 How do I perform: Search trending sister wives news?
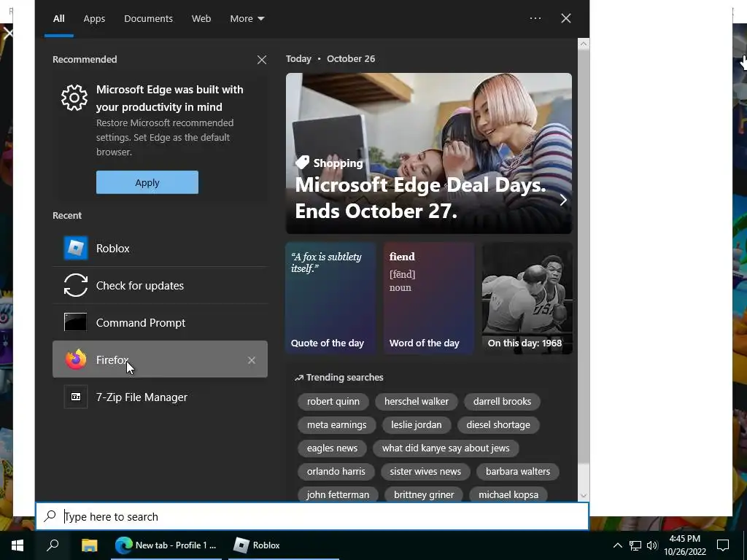click(425, 472)
